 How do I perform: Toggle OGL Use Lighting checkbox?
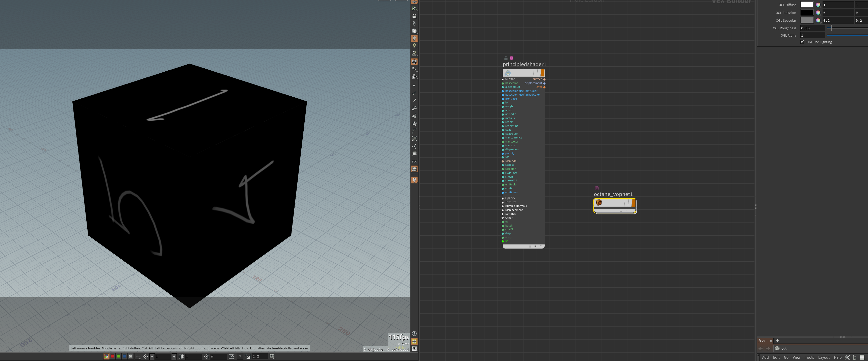802,42
